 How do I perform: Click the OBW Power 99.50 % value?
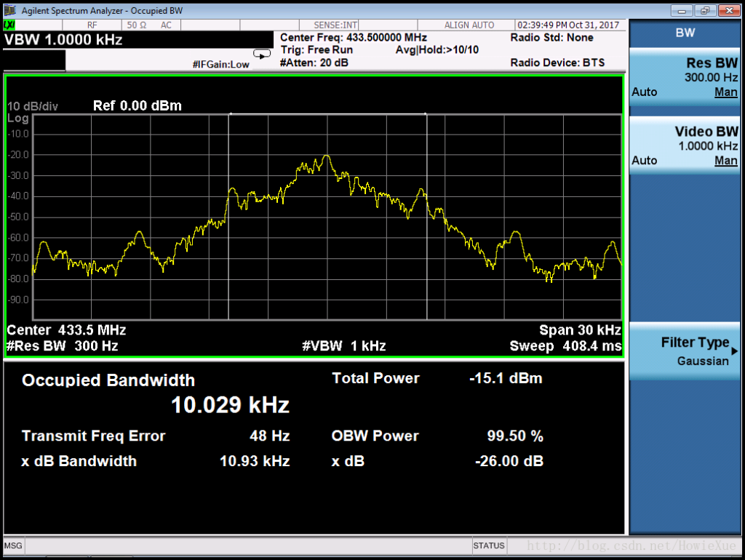point(515,436)
